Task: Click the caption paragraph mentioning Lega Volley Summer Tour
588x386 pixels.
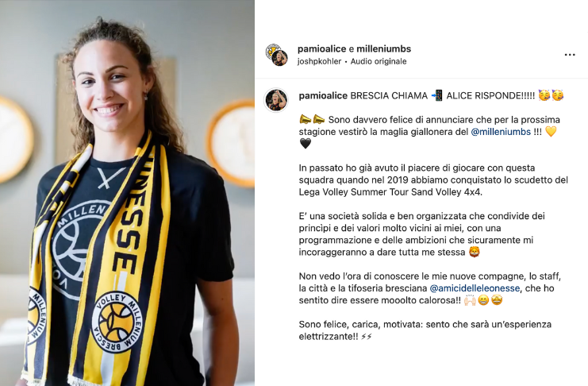Action: [x=433, y=179]
